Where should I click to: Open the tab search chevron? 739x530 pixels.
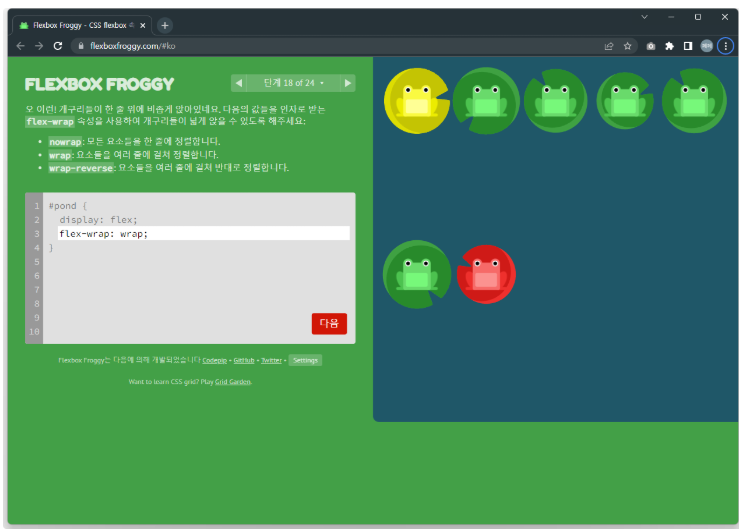(644, 17)
